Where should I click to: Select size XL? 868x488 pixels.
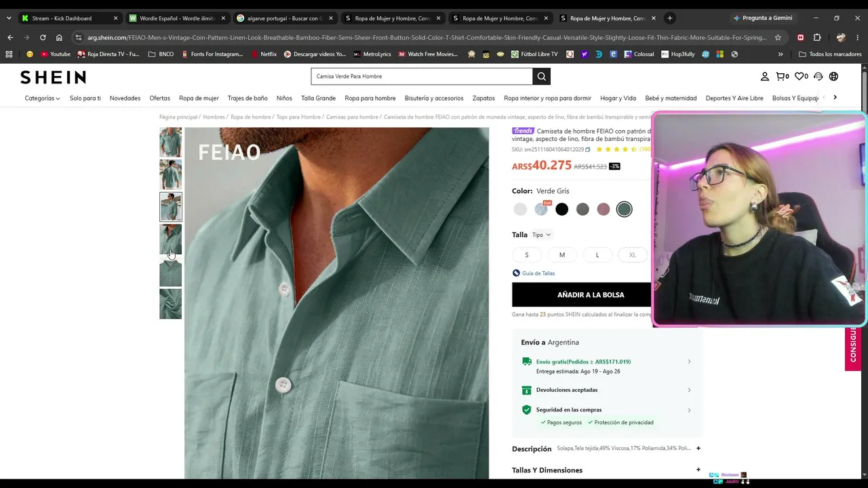point(632,255)
